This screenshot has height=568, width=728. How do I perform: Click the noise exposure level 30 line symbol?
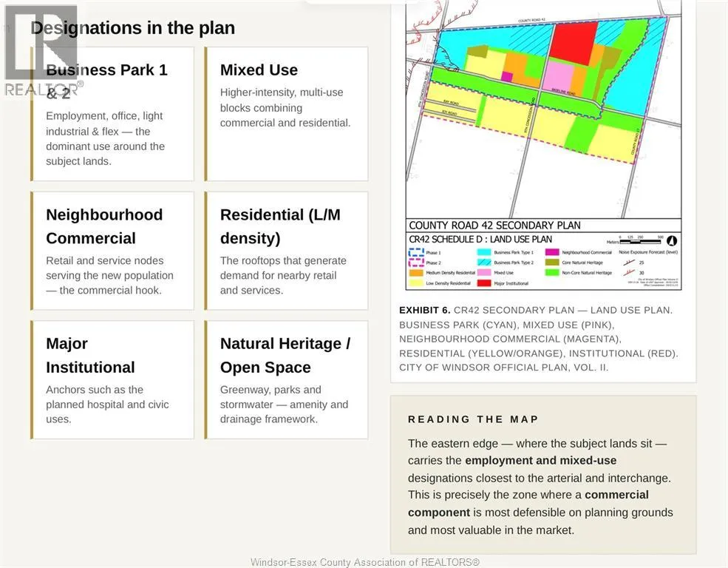pos(629,273)
